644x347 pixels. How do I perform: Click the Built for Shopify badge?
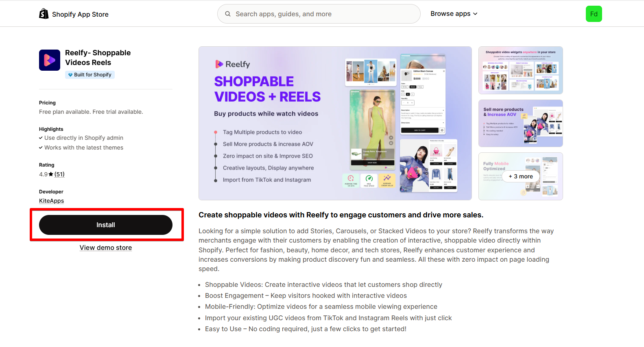coord(90,75)
